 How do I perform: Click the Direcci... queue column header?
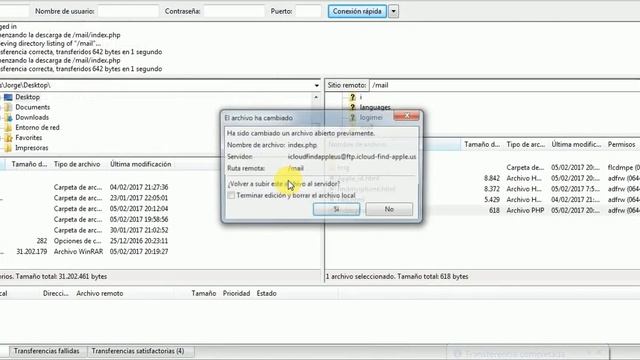click(56, 293)
